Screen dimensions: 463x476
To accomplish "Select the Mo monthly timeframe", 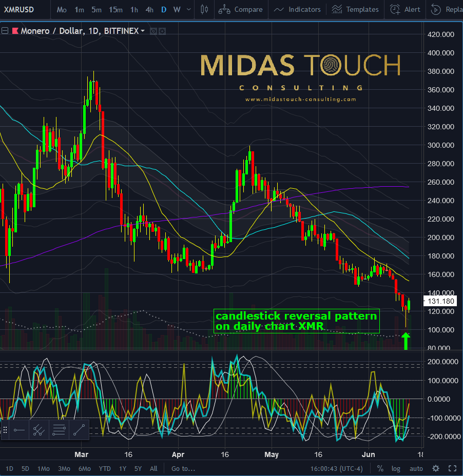I will [x=62, y=10].
